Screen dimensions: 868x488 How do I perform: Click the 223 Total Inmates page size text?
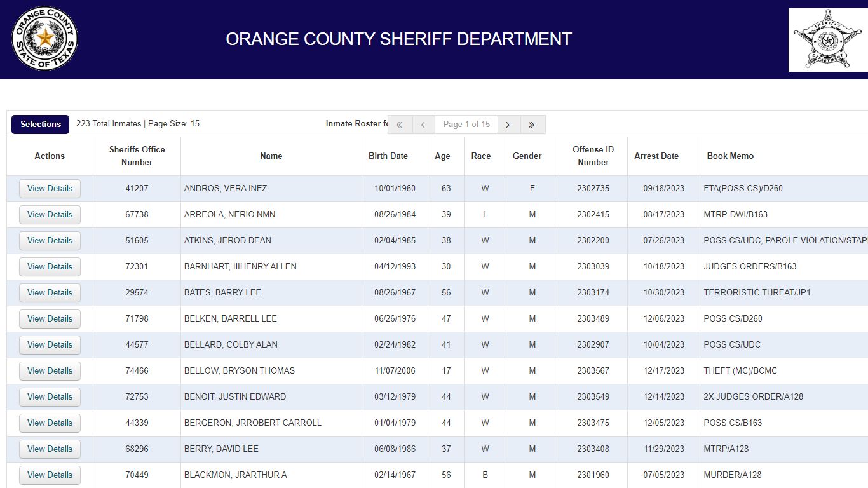[138, 124]
